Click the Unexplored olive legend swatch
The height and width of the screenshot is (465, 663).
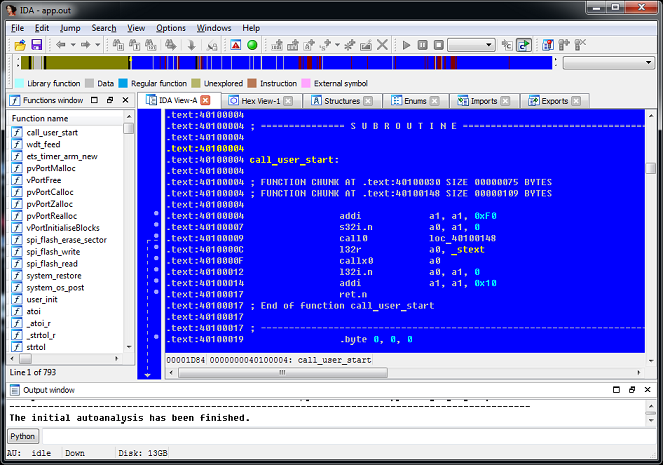(x=196, y=83)
